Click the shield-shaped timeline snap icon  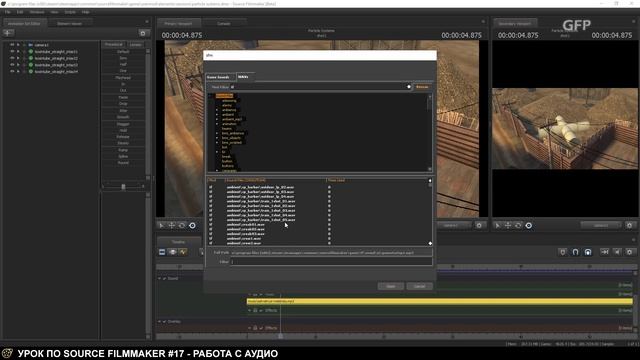click(563, 252)
